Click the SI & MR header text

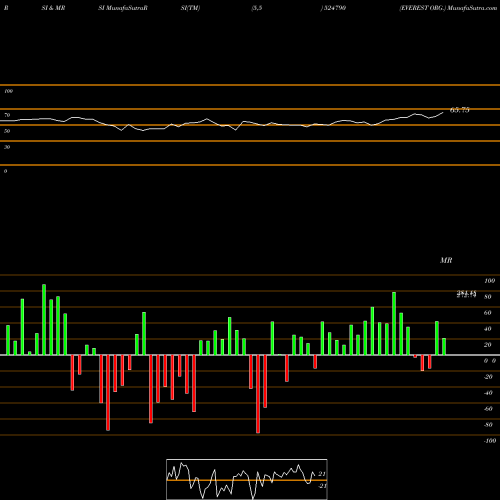coord(53,8)
